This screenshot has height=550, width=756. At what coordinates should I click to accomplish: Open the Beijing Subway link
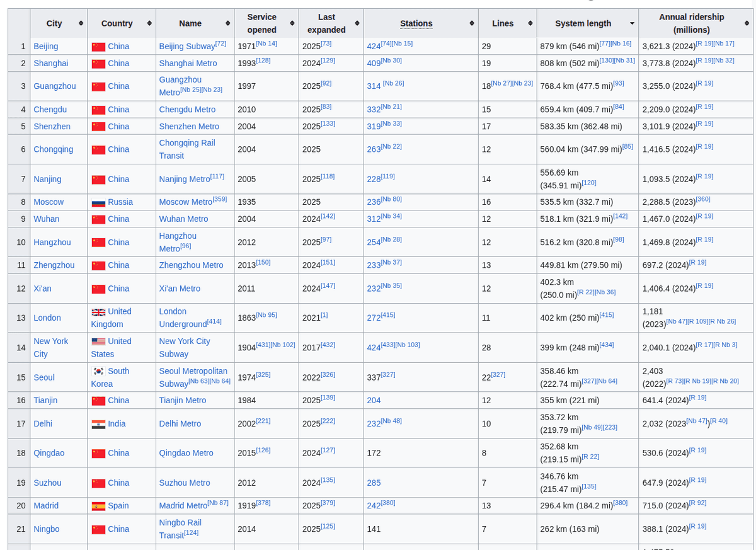pyautogui.click(x=186, y=47)
